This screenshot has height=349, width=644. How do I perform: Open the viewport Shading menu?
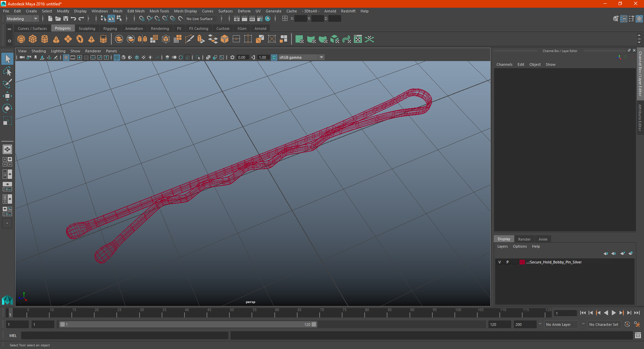pyautogui.click(x=39, y=51)
